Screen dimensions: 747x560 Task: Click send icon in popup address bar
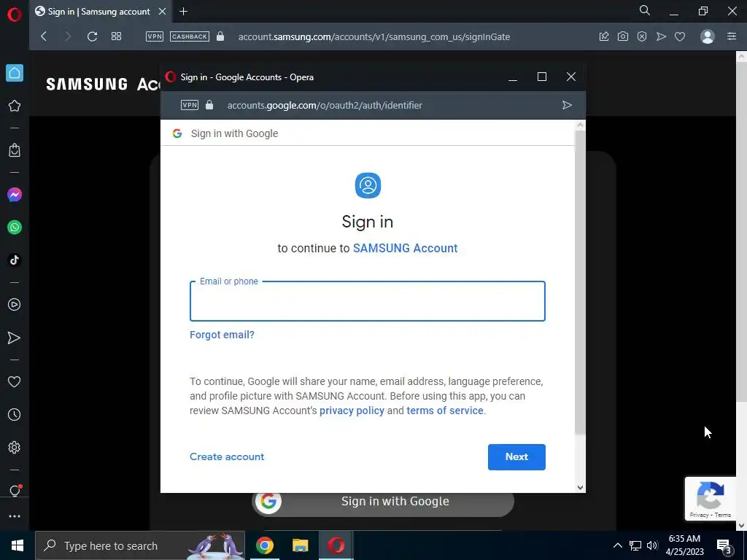point(567,105)
